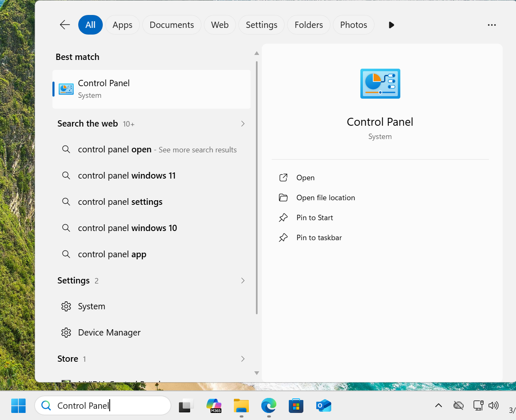Click the Store section header
This screenshot has height=420, width=516.
coord(68,359)
